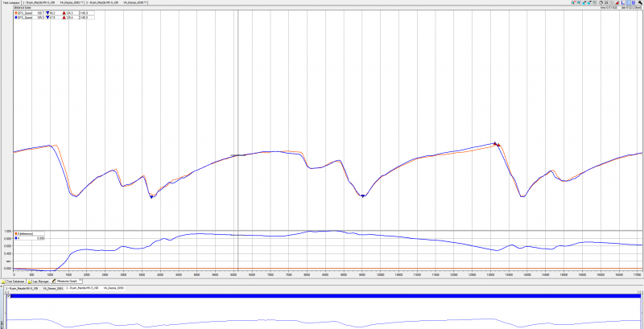644x329 pixels.
Task: Click the 'distance base' label above graph
Action: click(23, 7)
